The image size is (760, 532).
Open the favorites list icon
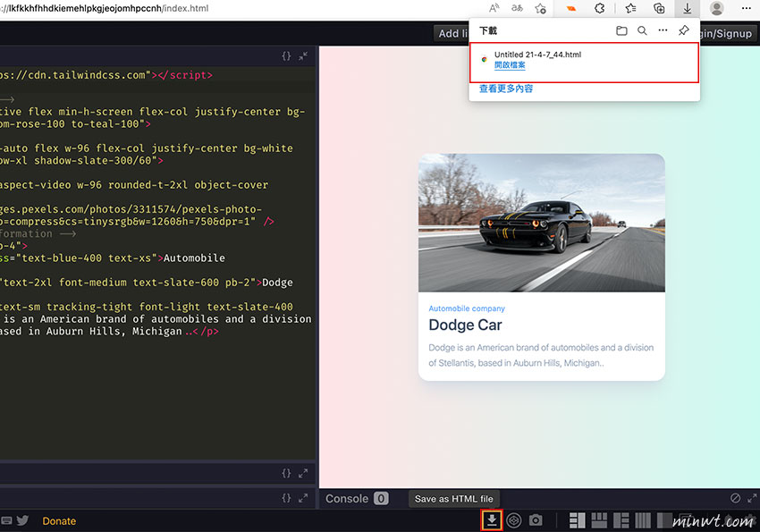pyautogui.click(x=630, y=8)
